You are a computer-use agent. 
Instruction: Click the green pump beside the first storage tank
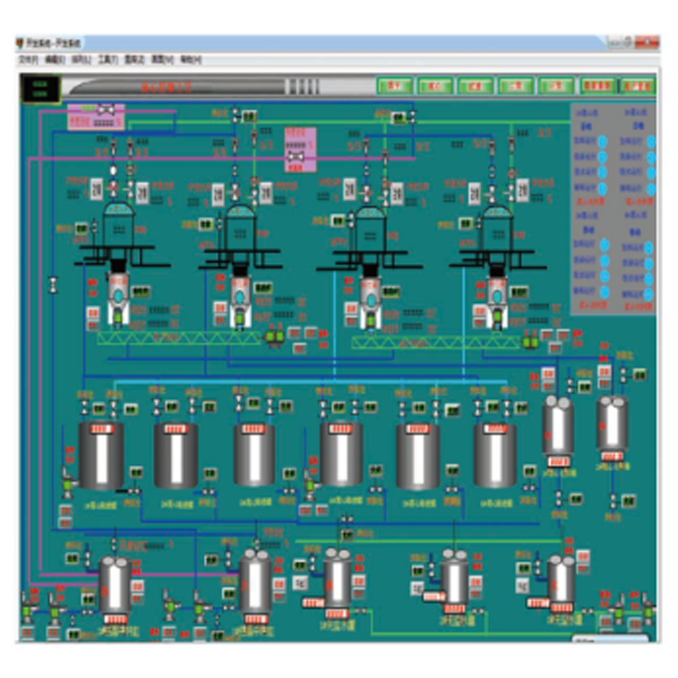click(x=68, y=483)
